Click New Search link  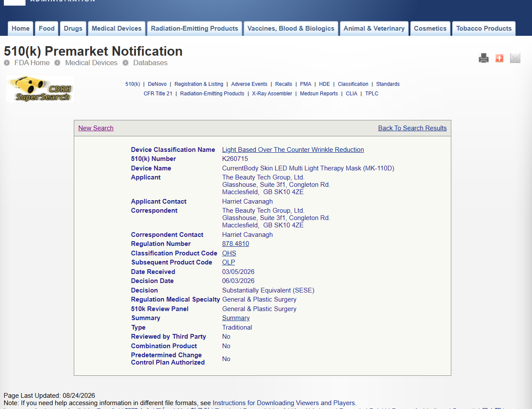click(96, 128)
